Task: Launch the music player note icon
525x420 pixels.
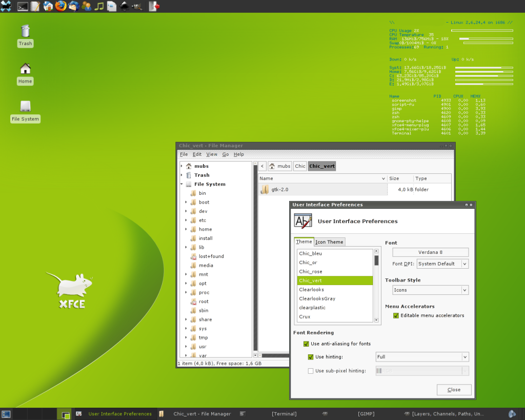Action: click(99, 6)
